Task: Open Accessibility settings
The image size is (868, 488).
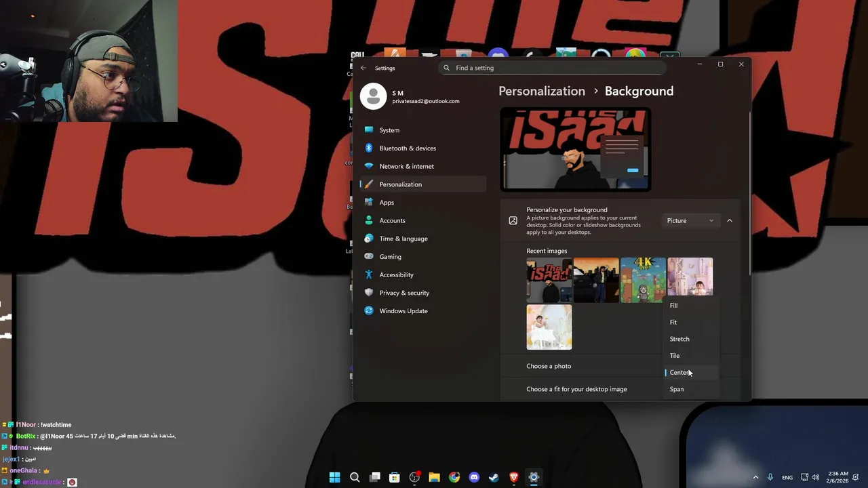Action: click(423, 274)
